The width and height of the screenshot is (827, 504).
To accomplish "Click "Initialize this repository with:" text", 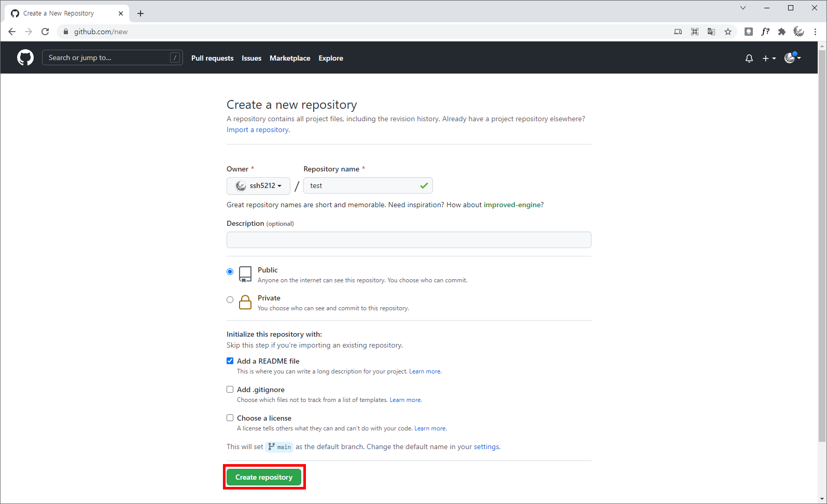I will [x=274, y=335].
